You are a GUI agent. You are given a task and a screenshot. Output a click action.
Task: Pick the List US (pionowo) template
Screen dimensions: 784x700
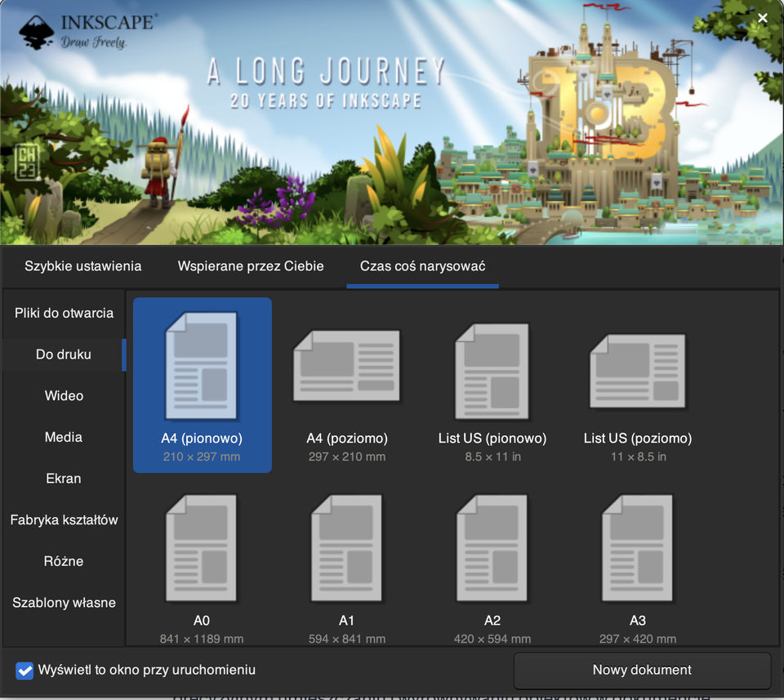tap(492, 366)
